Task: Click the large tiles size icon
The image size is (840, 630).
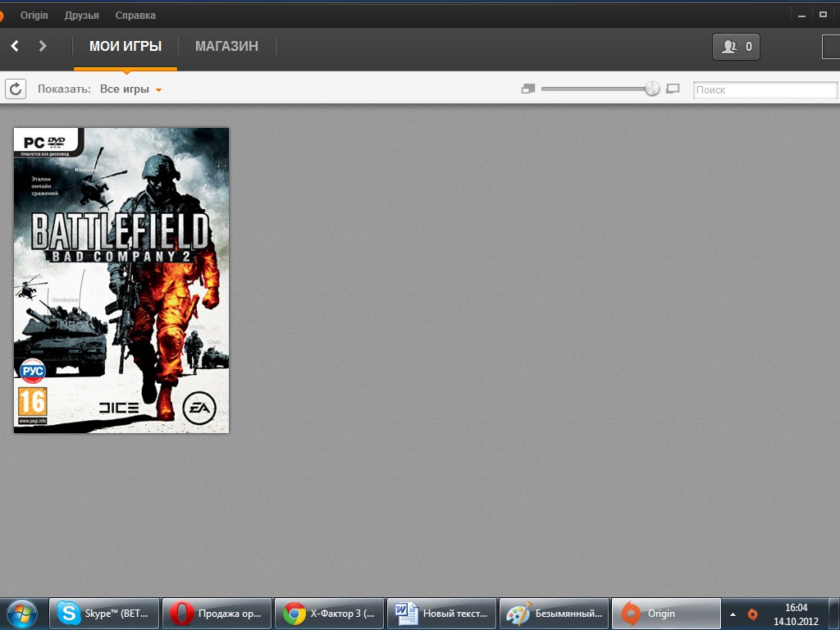Action: click(x=673, y=89)
